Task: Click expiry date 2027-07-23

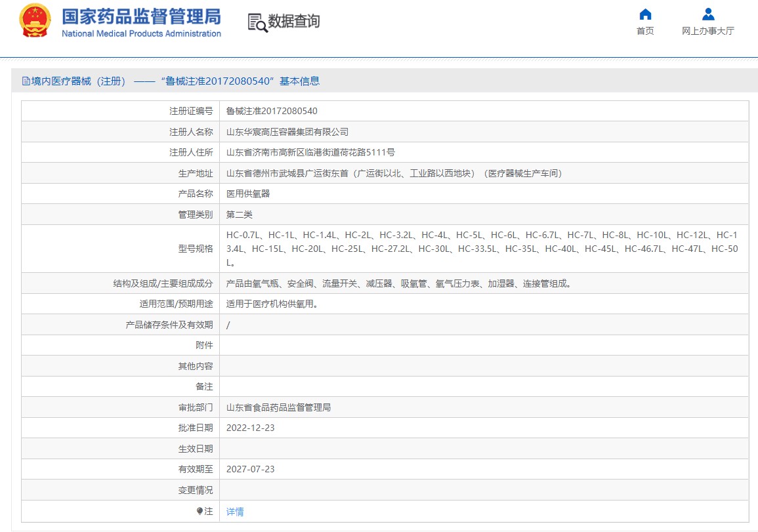Action: coord(251,469)
